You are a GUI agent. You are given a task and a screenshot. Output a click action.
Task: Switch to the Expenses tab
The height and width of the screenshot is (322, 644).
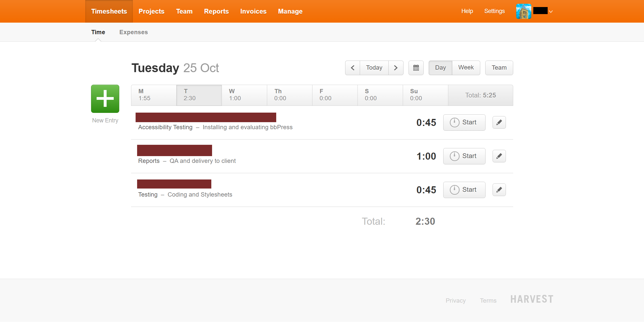tap(133, 32)
